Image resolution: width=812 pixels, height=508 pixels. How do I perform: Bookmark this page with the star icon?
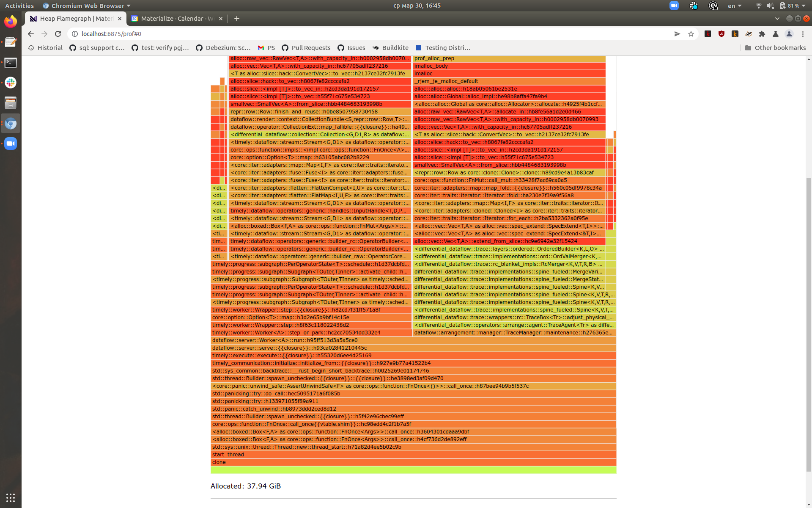coord(691,34)
